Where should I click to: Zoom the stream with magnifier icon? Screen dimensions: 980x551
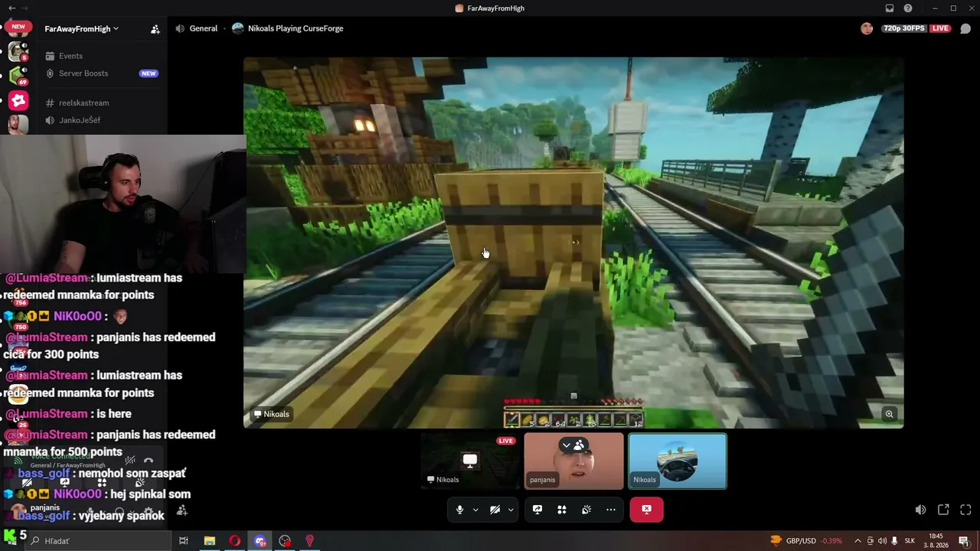pyautogui.click(x=889, y=414)
